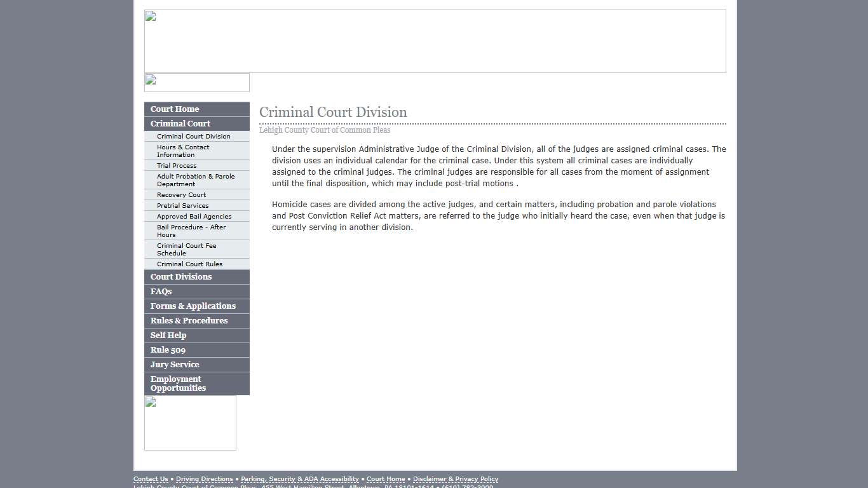
Task: Open Hours & Contact Information
Action: (182, 151)
